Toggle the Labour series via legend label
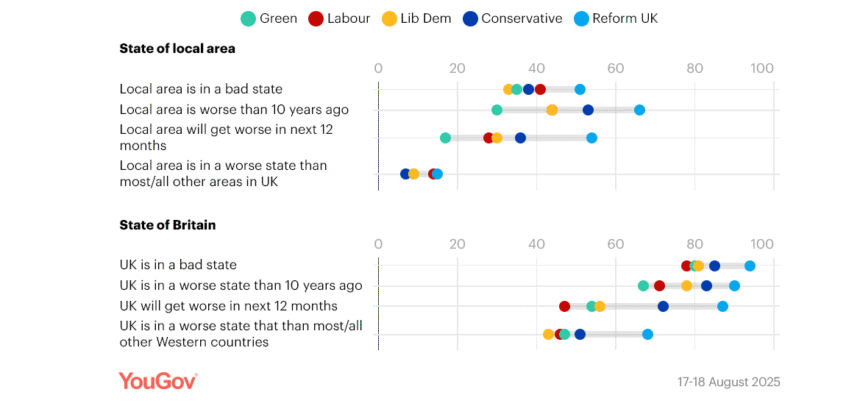This screenshot has width=860, height=409. [x=349, y=19]
